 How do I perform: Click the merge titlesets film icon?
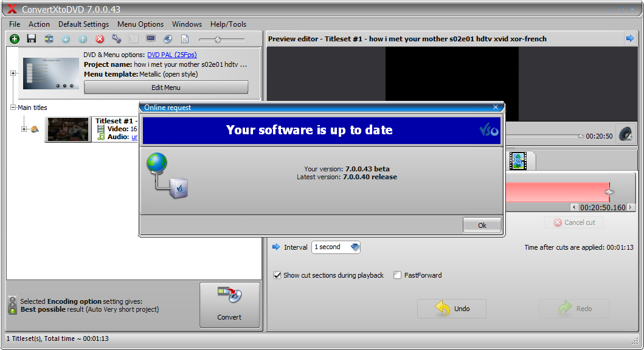pyautogui.click(x=49, y=39)
